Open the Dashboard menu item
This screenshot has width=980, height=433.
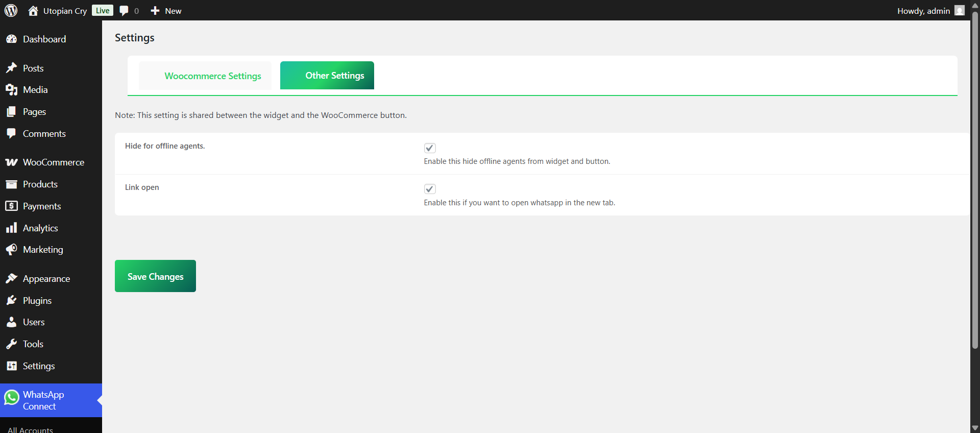(44, 39)
